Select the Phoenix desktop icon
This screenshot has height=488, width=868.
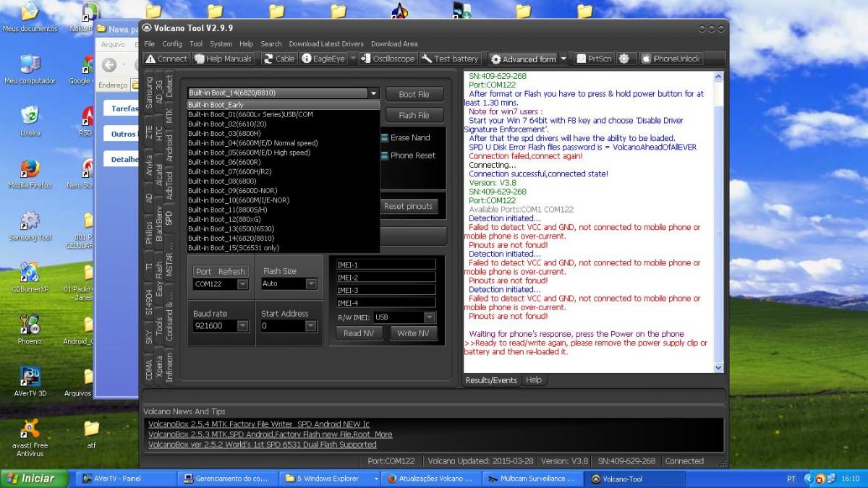[x=30, y=330]
